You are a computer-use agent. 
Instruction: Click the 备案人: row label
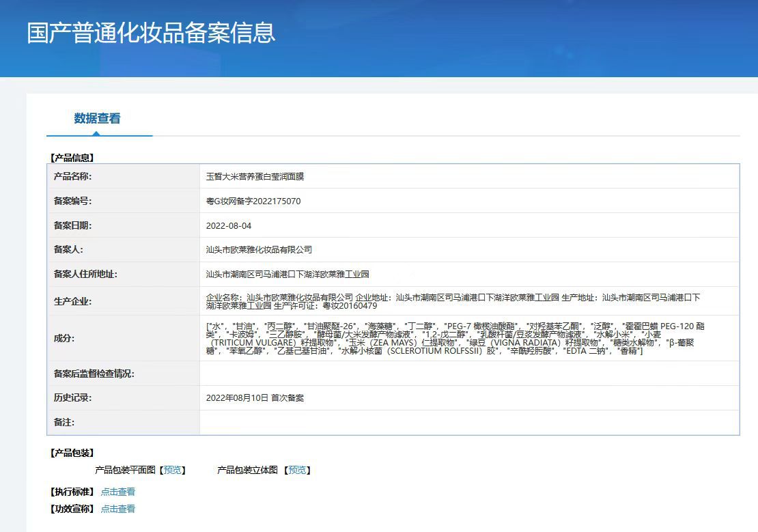(x=68, y=249)
